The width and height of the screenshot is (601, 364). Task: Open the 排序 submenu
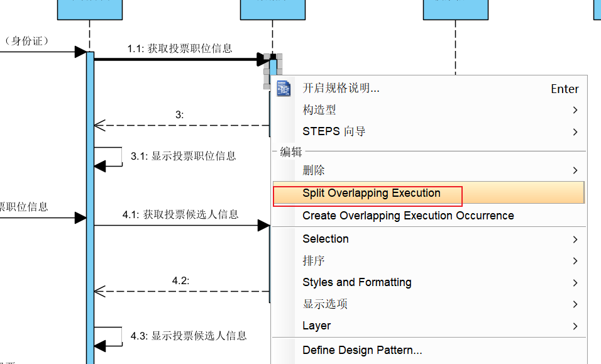429,260
